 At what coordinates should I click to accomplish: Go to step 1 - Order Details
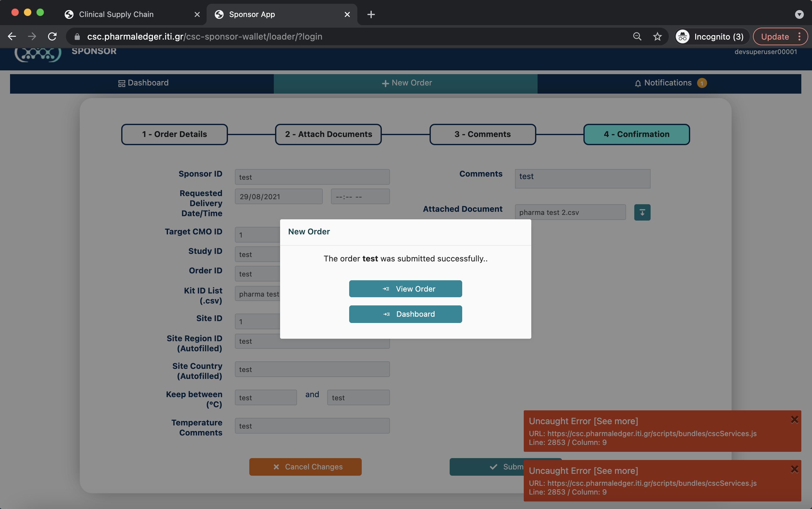(x=174, y=134)
